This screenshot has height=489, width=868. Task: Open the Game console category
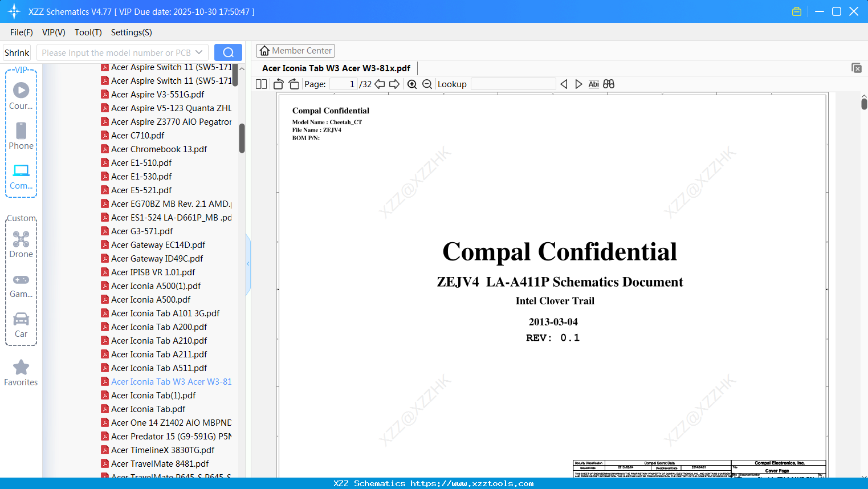click(21, 285)
